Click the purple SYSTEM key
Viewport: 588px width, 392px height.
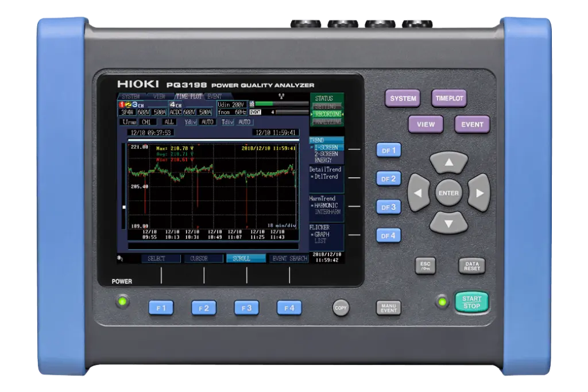tap(403, 99)
